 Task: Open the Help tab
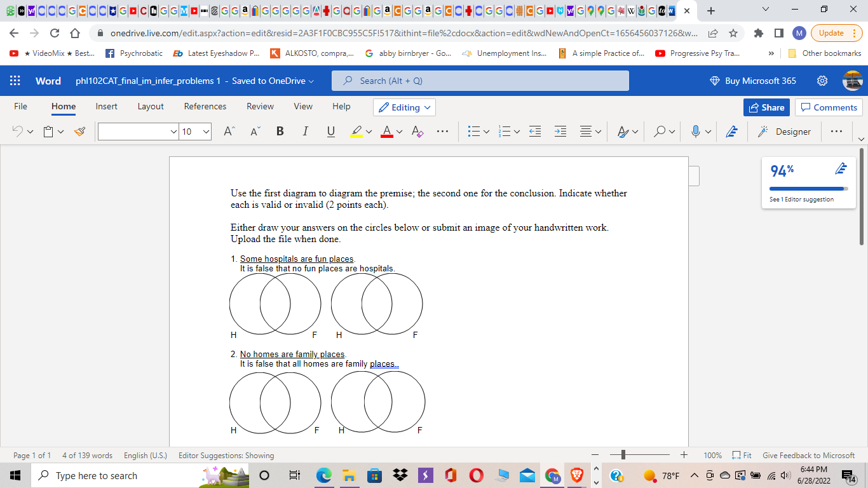tap(341, 107)
